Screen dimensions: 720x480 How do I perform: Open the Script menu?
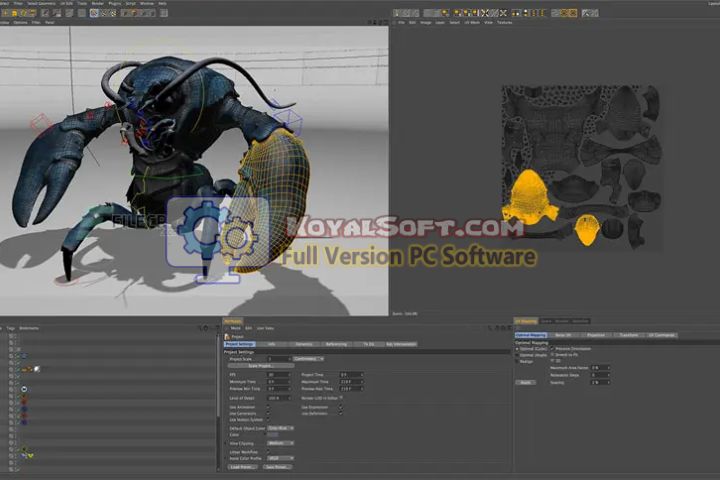click(130, 3)
